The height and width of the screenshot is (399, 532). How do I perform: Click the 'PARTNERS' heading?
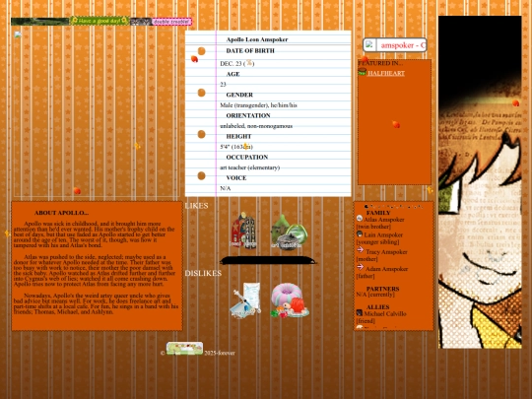tap(382, 289)
